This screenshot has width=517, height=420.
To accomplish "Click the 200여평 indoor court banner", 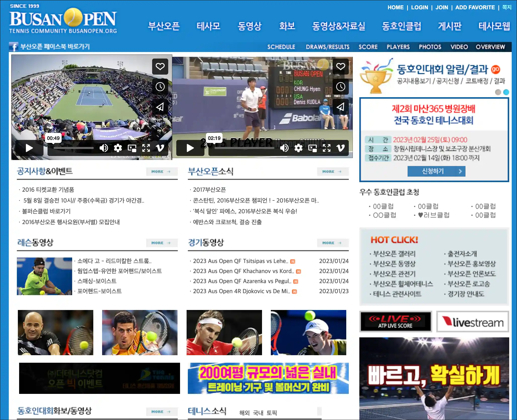I will click(268, 378).
